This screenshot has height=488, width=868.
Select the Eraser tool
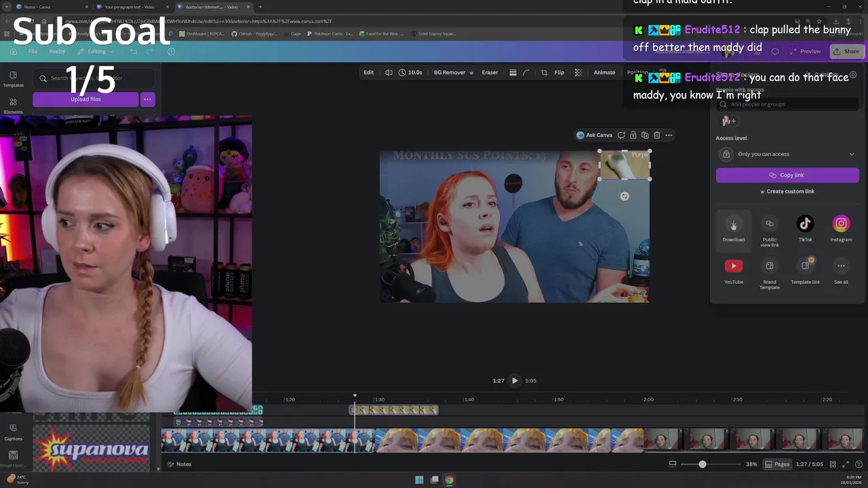490,73
